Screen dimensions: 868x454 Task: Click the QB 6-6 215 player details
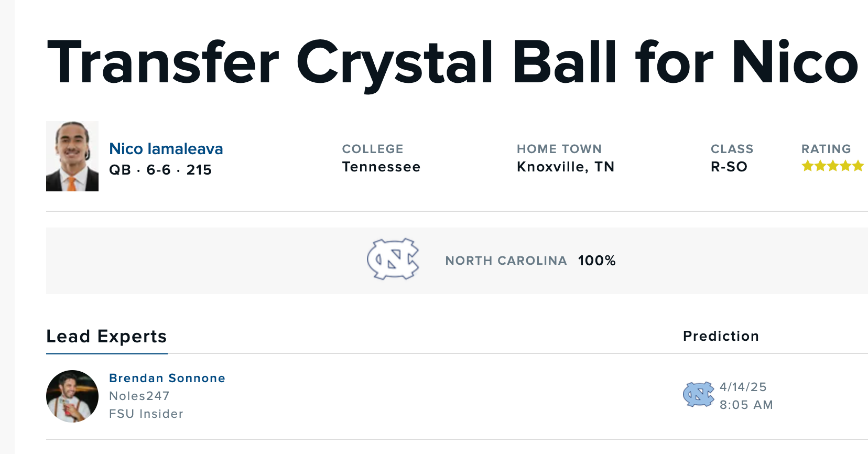(160, 170)
